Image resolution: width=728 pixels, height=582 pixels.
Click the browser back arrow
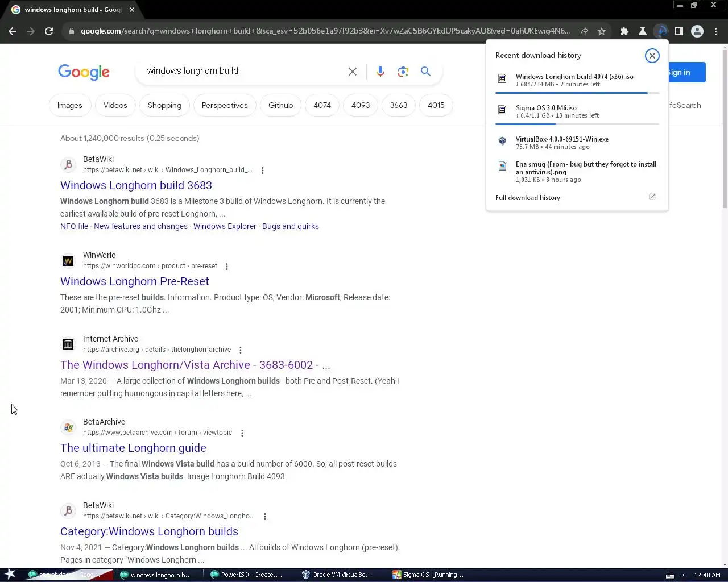(x=13, y=31)
